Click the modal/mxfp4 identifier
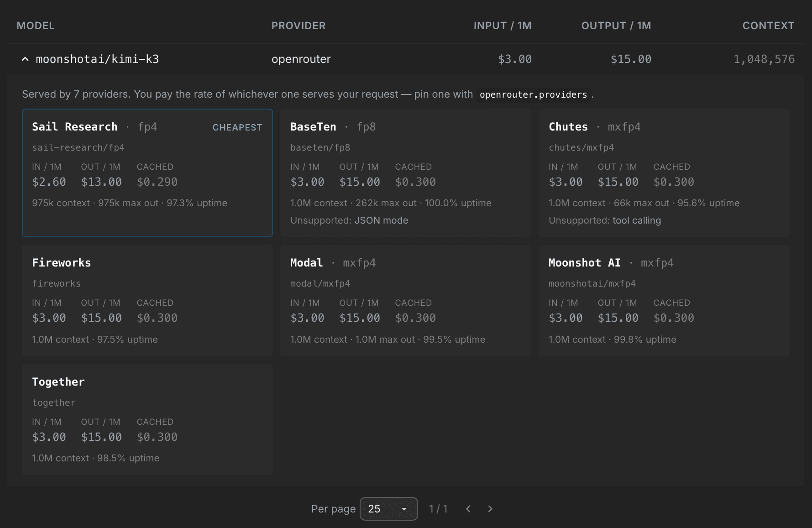The width and height of the screenshot is (812, 528). 320,283
